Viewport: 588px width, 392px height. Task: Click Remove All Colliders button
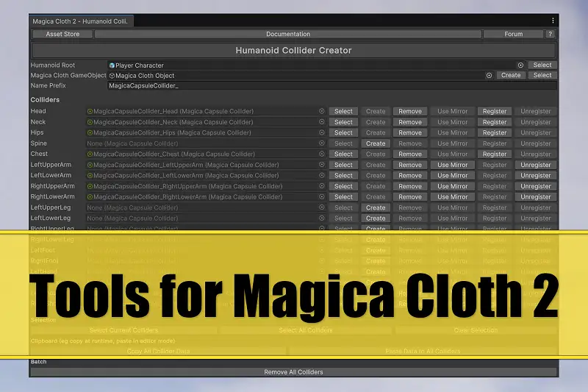click(293, 372)
